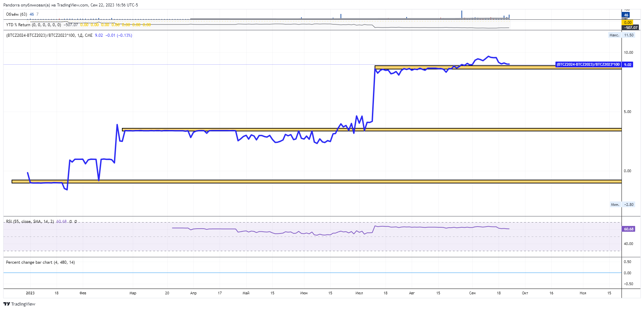The image size is (644, 310).
Task: Click the blue 9.02 value in main legend
Action: 99,35
